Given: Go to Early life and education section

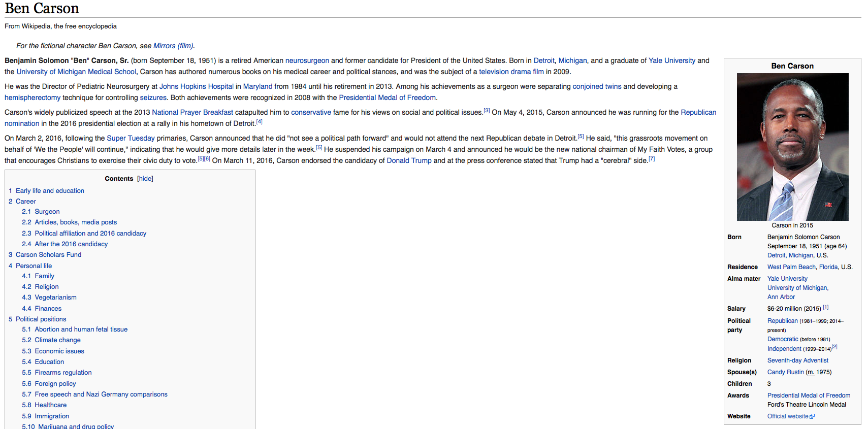Looking at the screenshot, I should pos(50,191).
